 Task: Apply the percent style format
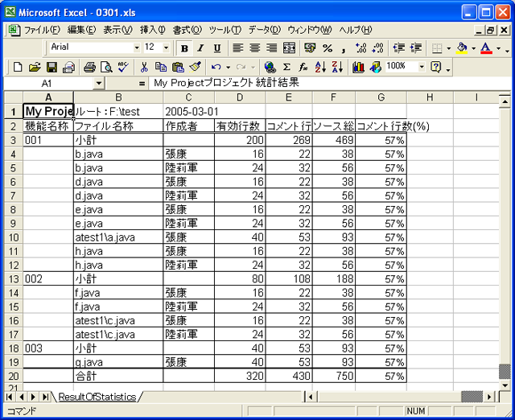(328, 48)
